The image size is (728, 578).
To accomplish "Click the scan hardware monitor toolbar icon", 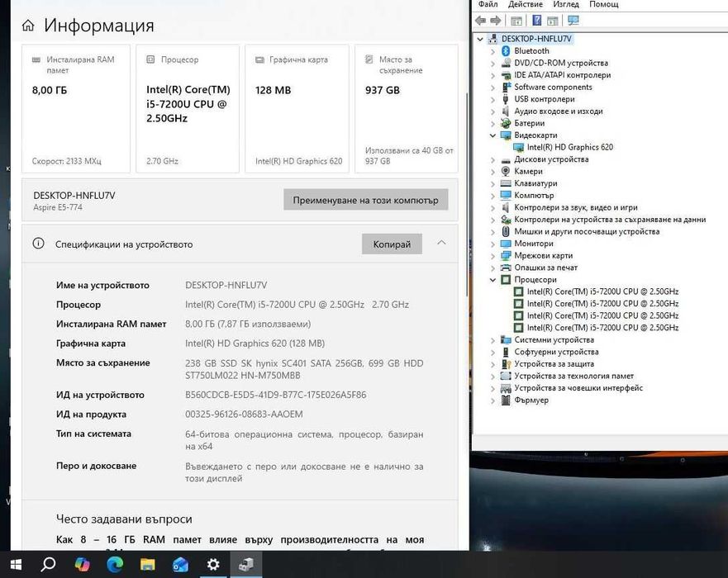I will [573, 21].
